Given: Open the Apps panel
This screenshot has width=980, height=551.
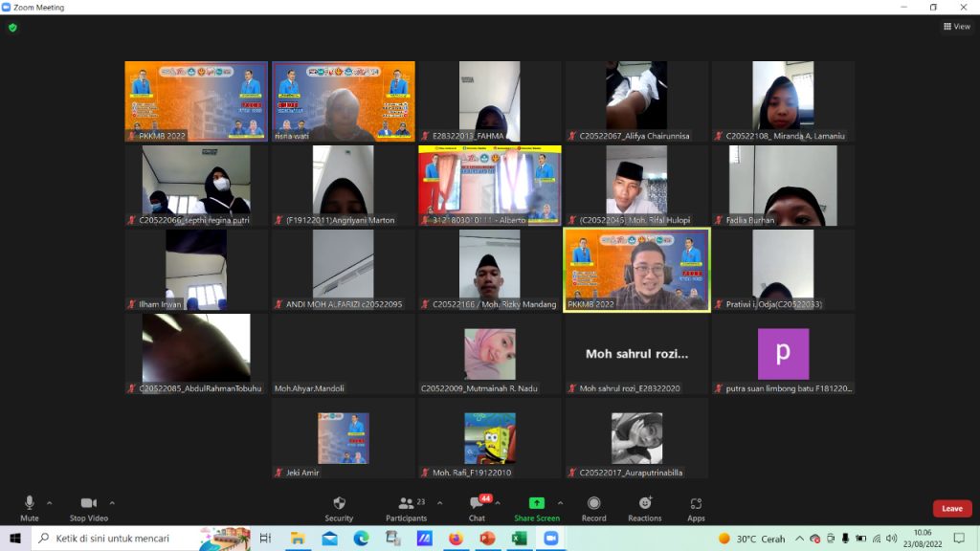Looking at the screenshot, I should [x=696, y=504].
